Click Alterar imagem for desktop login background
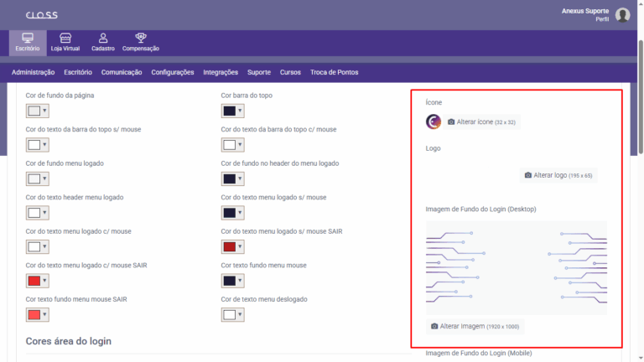The image size is (644, 362). (x=475, y=326)
